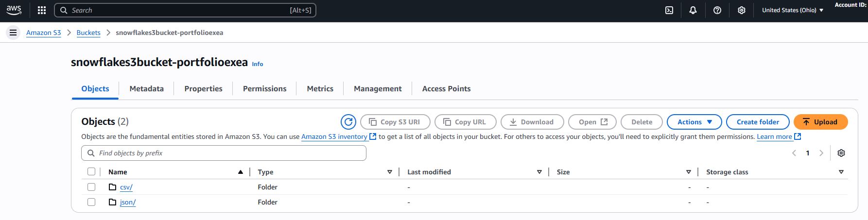The image size is (868, 220).
Task: Open the United States (Ohio) region selector
Action: [x=792, y=10]
